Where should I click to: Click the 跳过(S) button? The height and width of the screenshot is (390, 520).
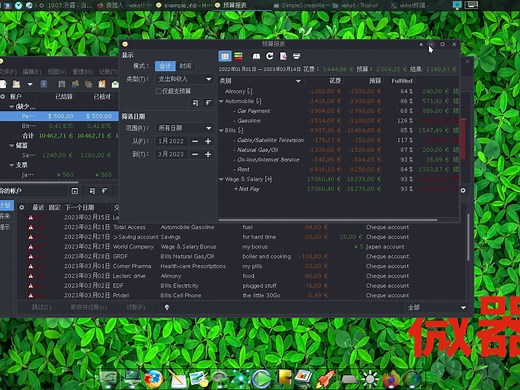point(41,307)
